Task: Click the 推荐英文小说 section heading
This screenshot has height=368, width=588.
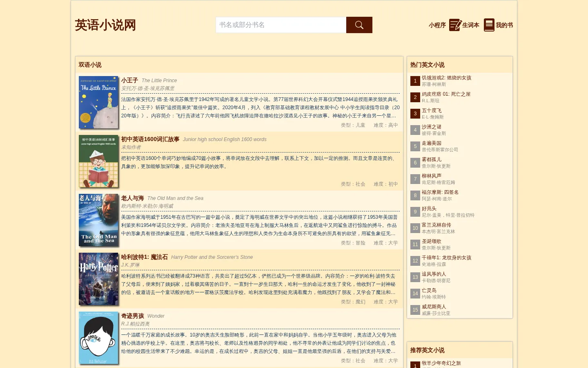Action: tap(427, 350)
